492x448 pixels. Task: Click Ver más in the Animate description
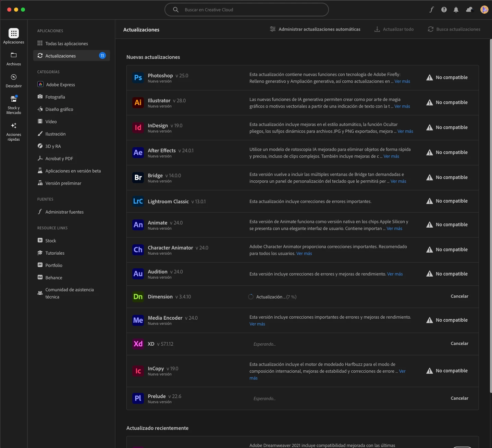[394, 229]
